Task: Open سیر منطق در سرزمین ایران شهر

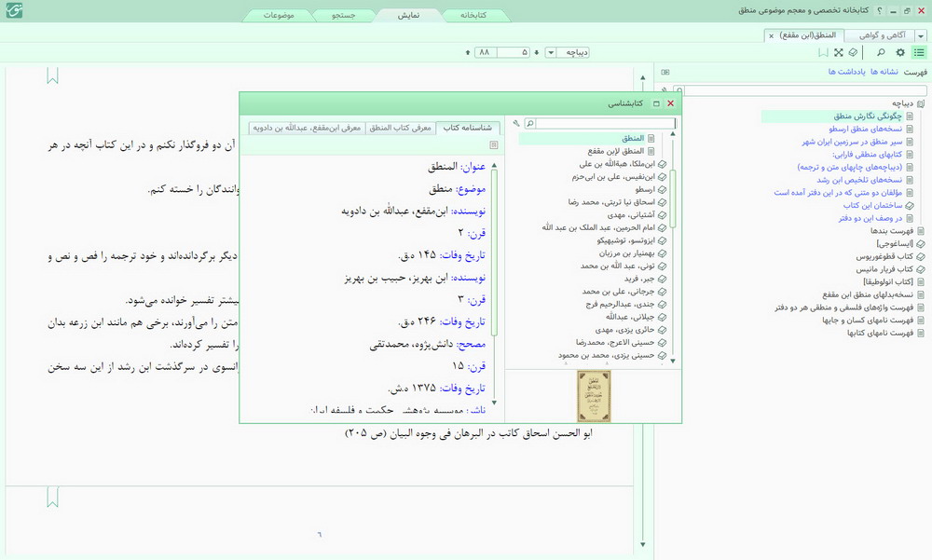Action: (x=852, y=142)
